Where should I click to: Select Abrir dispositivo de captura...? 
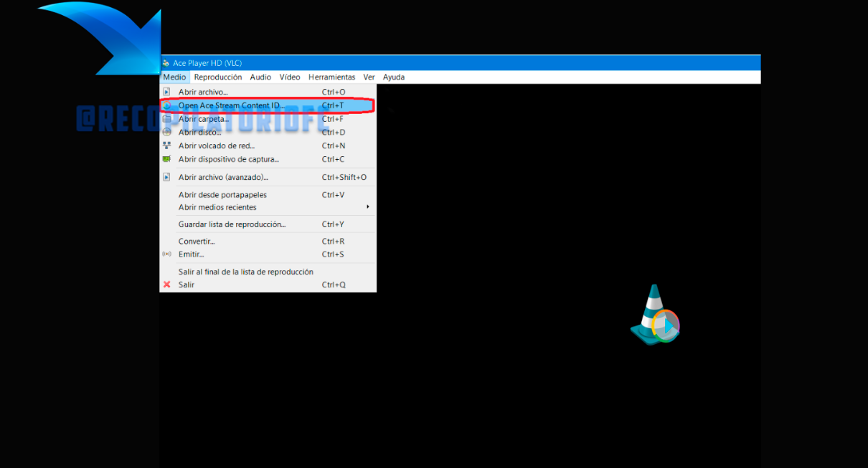[268, 159]
